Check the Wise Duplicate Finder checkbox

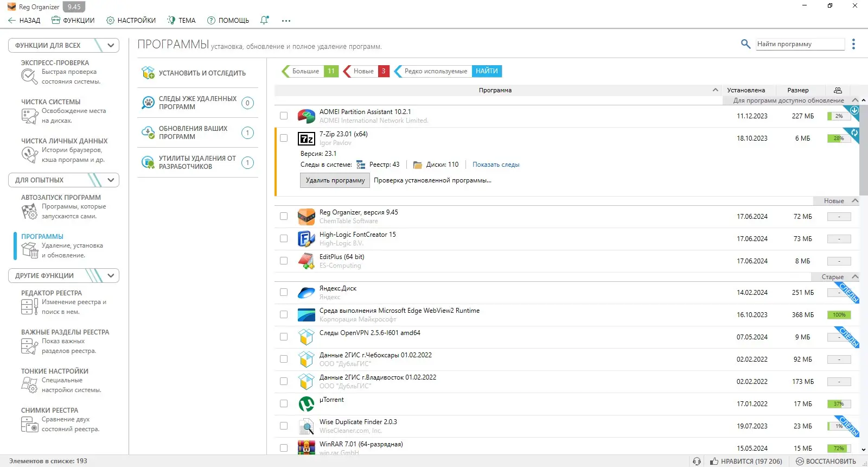coord(284,426)
